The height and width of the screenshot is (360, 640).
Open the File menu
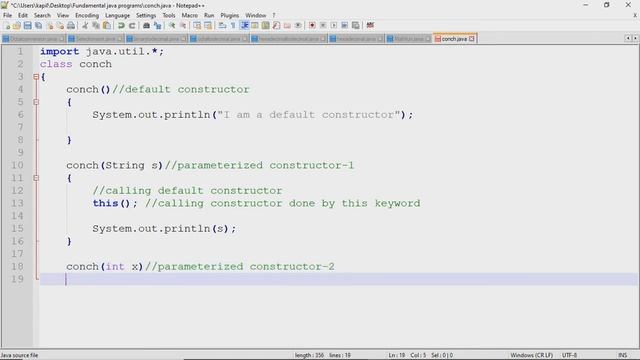pyautogui.click(x=7, y=15)
